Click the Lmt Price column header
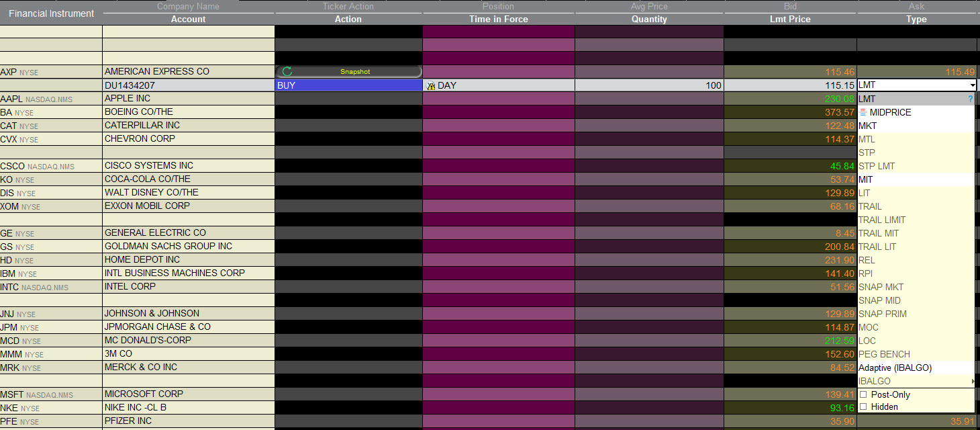The height and width of the screenshot is (430, 980). pos(790,19)
